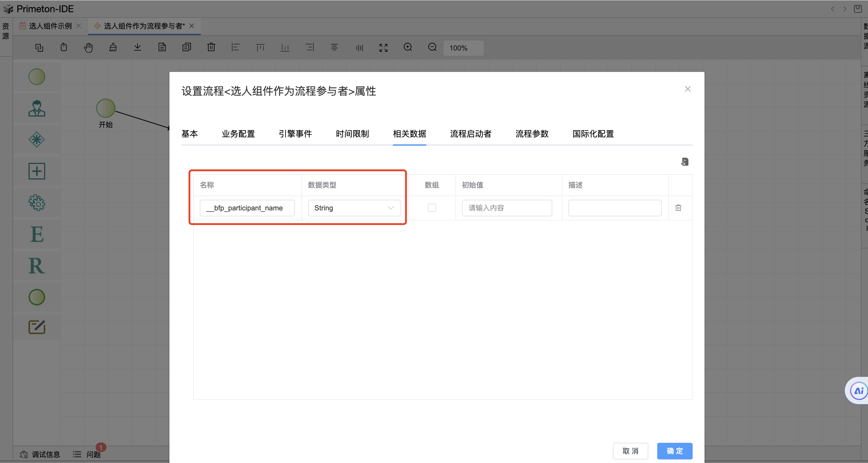Select the human activity icon in the palette

click(37, 108)
